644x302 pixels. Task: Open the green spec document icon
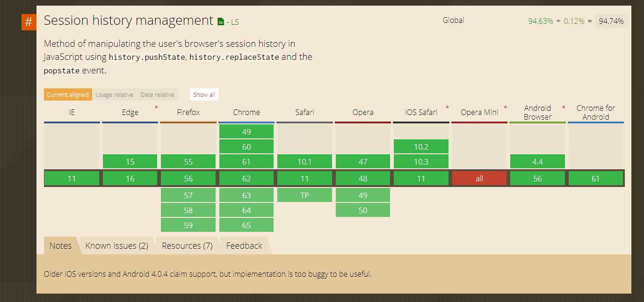point(221,22)
